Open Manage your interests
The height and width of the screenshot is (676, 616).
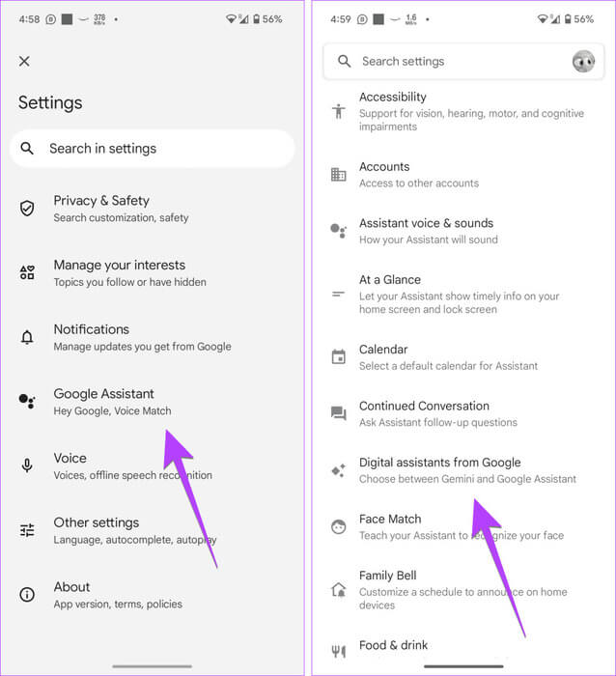153,273
